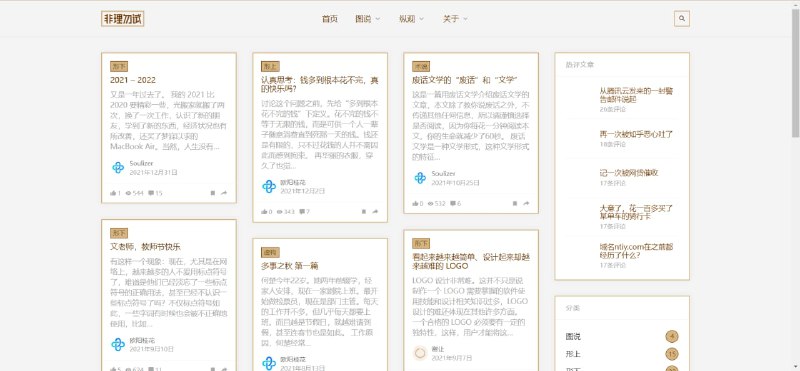Click 形上 tag on 认真思考 card

270,66
